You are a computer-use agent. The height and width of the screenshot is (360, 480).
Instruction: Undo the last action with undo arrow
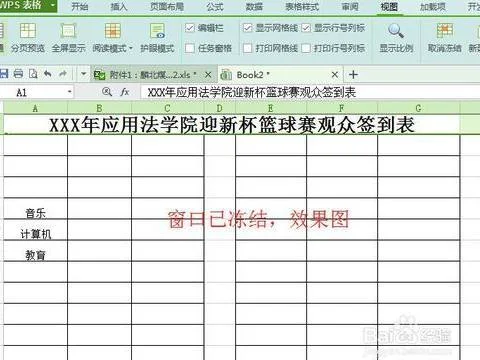click(x=48, y=74)
